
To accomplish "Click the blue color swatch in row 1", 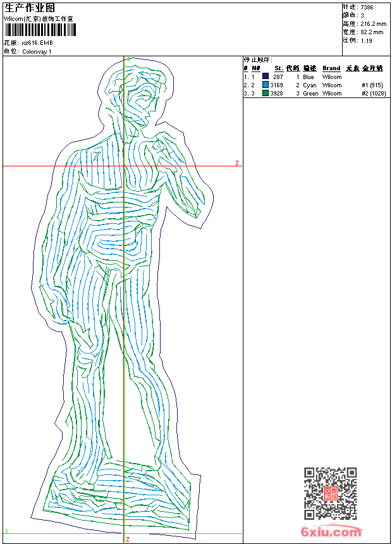I will 266,76.
